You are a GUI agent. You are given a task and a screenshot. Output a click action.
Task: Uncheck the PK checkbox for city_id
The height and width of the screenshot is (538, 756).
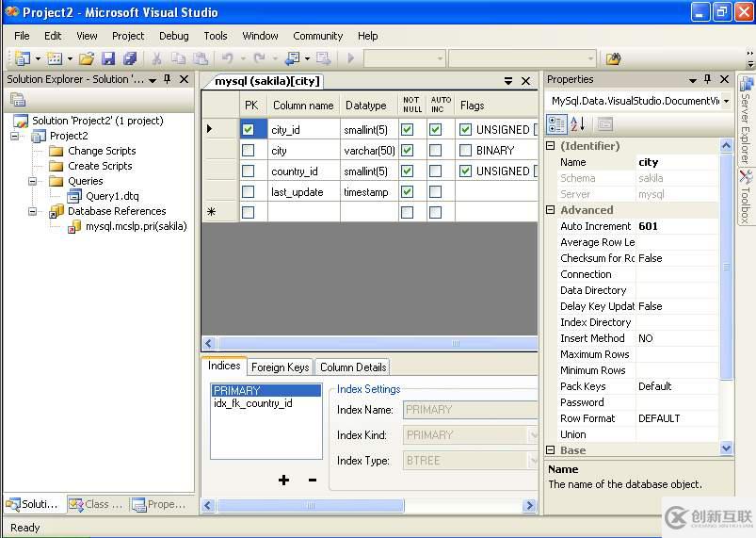tap(248, 129)
